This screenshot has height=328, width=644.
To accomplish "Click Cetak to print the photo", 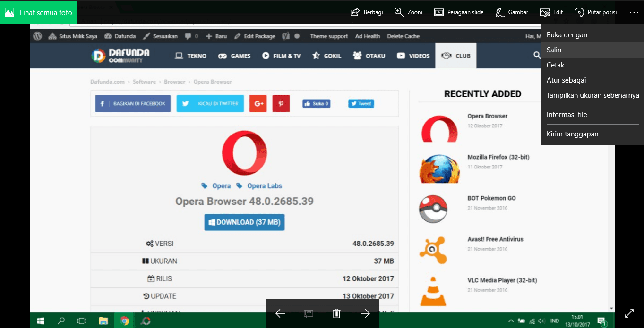I will [555, 65].
